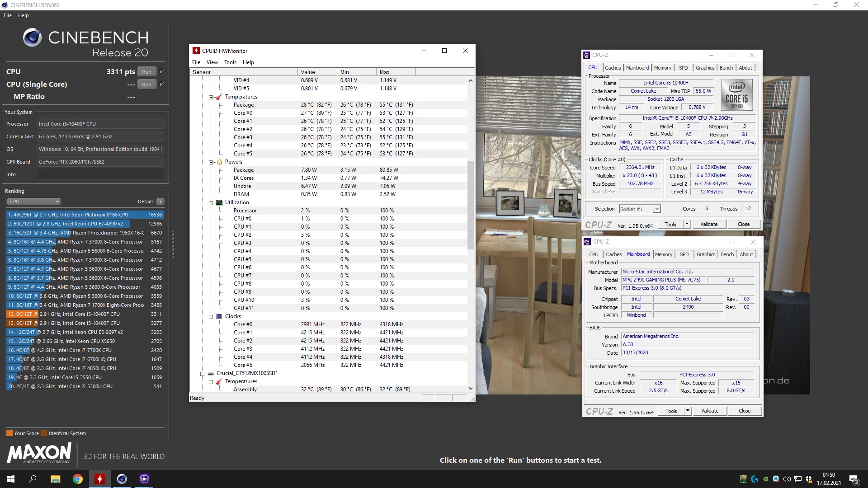This screenshot has height=488, width=868.
Task: Switch to Graphics tab in lower CPU-Z window
Action: tap(706, 254)
